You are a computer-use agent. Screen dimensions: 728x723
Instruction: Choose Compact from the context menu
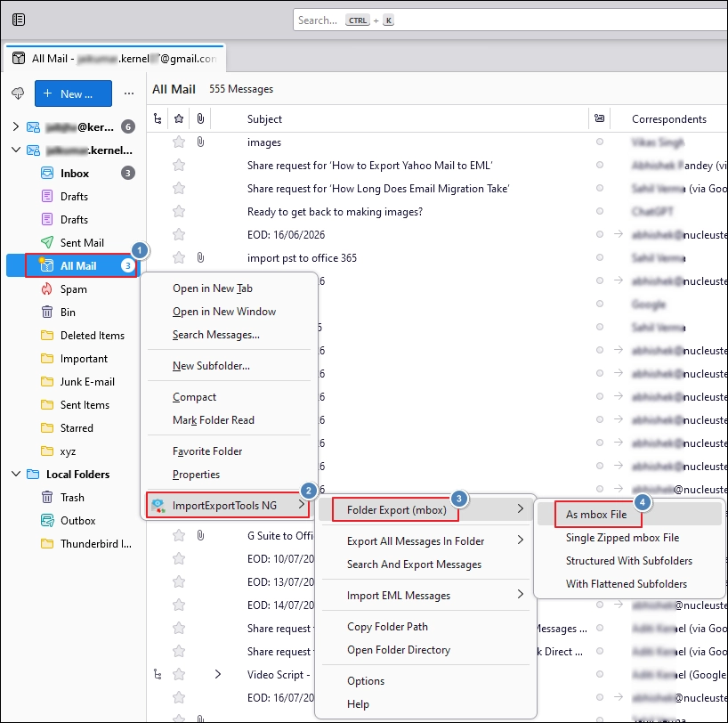[194, 397]
